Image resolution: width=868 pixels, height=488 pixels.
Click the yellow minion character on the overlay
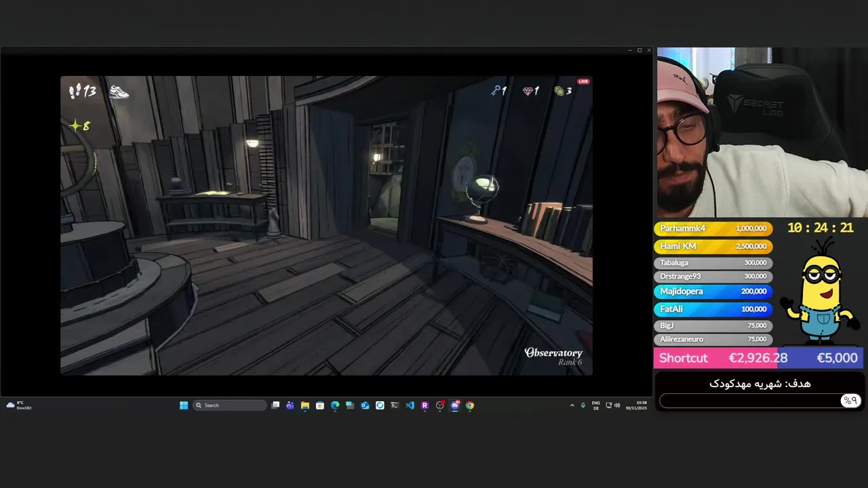coord(821,291)
